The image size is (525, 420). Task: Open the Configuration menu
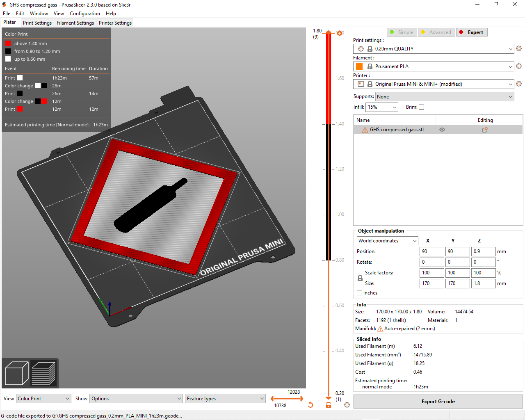tap(84, 14)
